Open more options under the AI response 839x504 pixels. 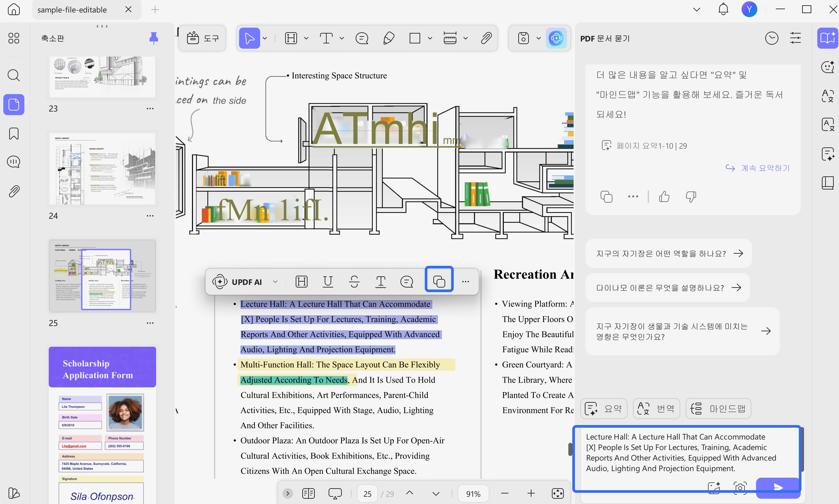click(633, 197)
